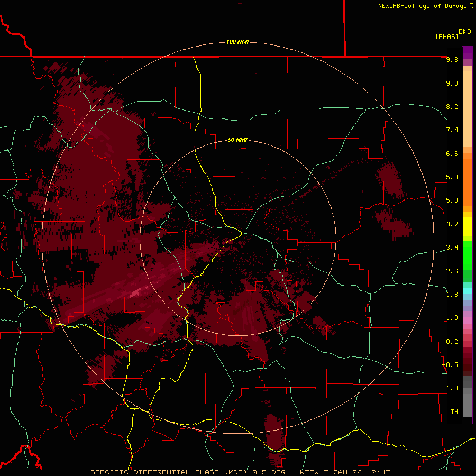476x476 pixels.
Task: Click the KTFX radar site identifier
Action: 309,472
